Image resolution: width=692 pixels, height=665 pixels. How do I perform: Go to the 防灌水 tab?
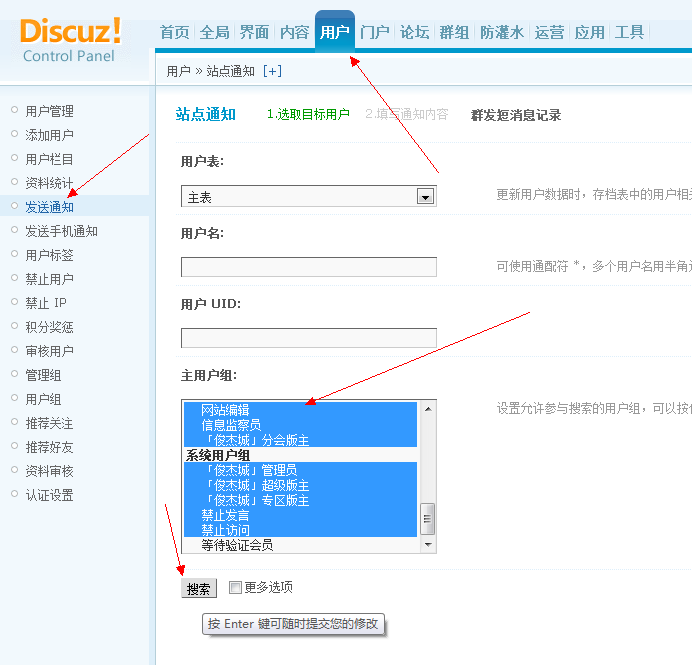click(x=502, y=32)
